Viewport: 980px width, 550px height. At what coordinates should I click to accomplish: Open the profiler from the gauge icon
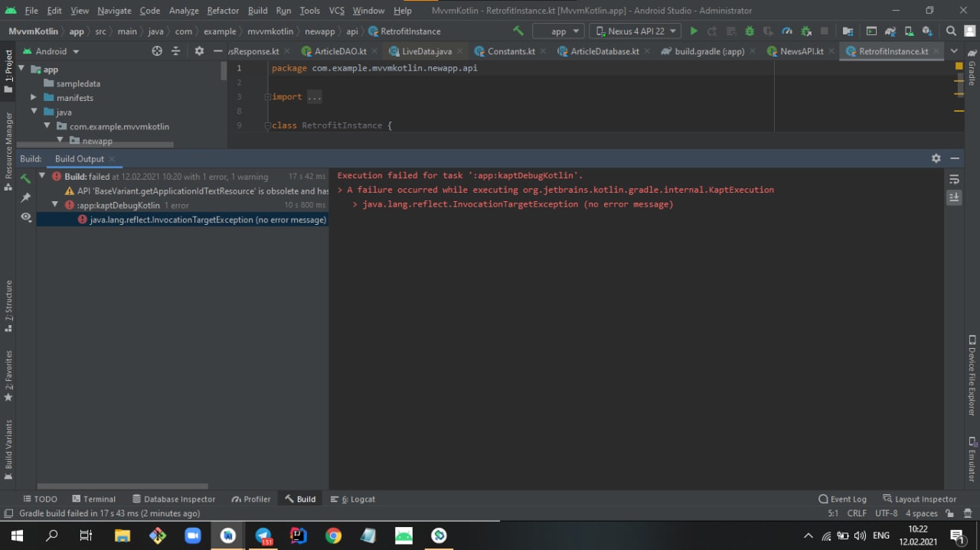coord(787,31)
